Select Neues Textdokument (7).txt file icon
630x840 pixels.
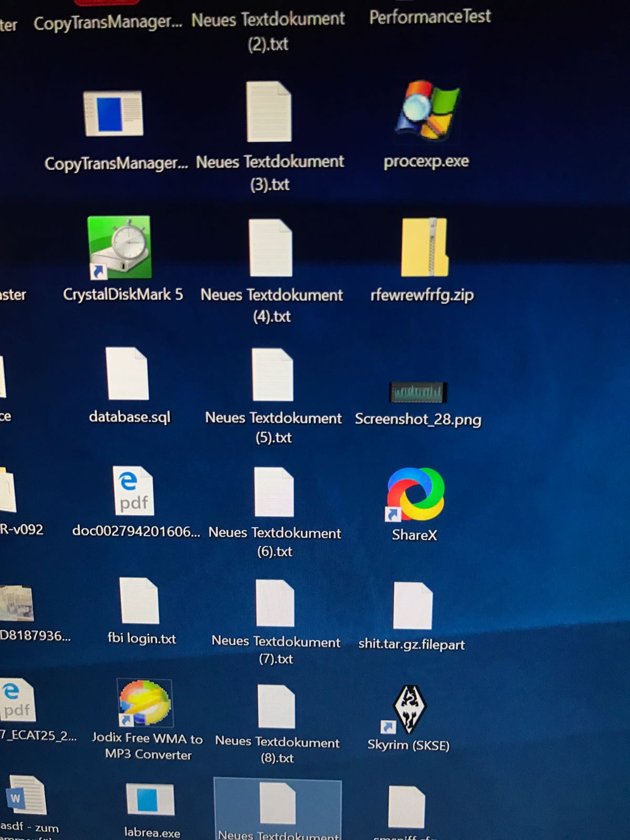tap(275, 603)
